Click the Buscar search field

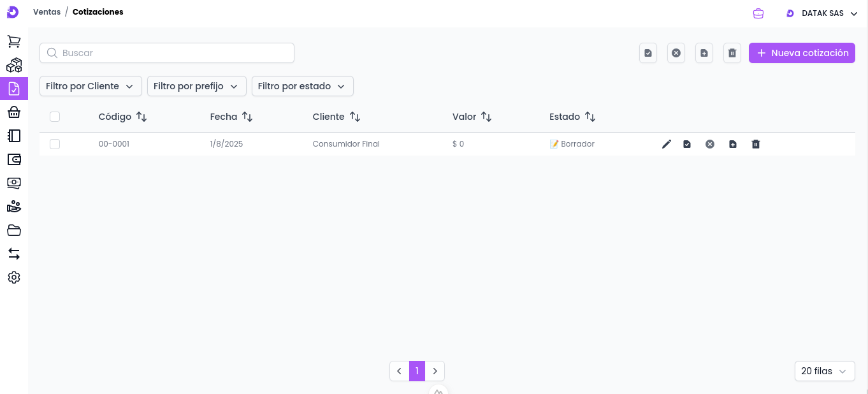coord(167,53)
